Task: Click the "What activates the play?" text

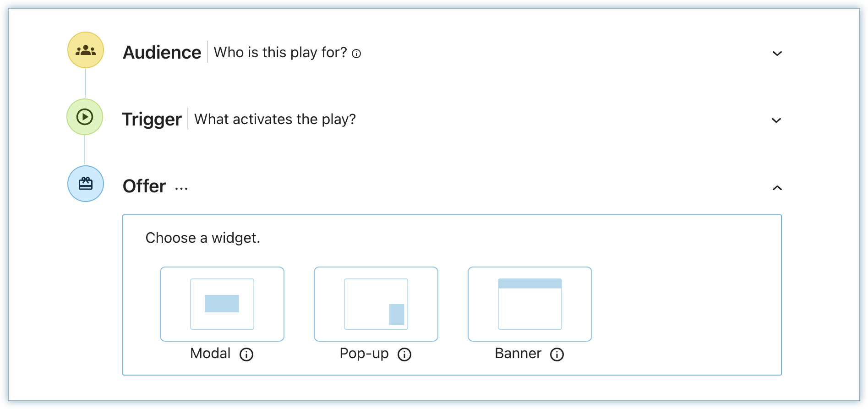Action: click(275, 119)
